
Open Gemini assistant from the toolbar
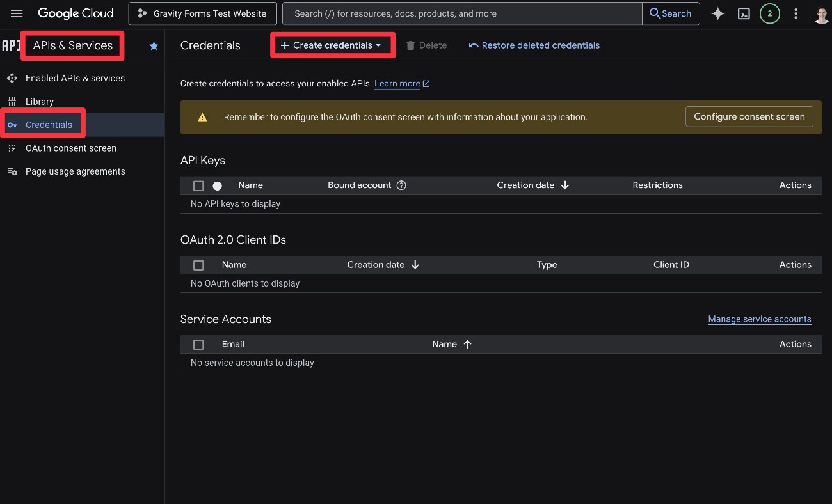click(x=717, y=13)
